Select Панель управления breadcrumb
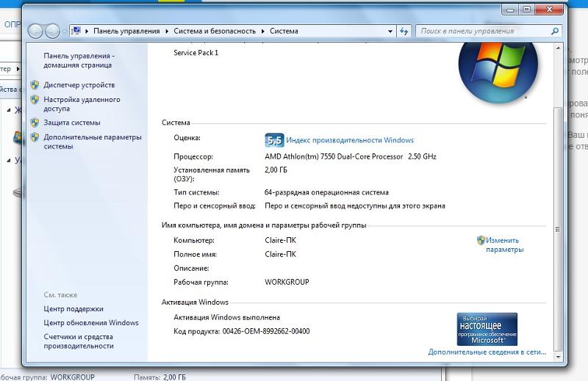588x381 pixels. click(x=126, y=31)
